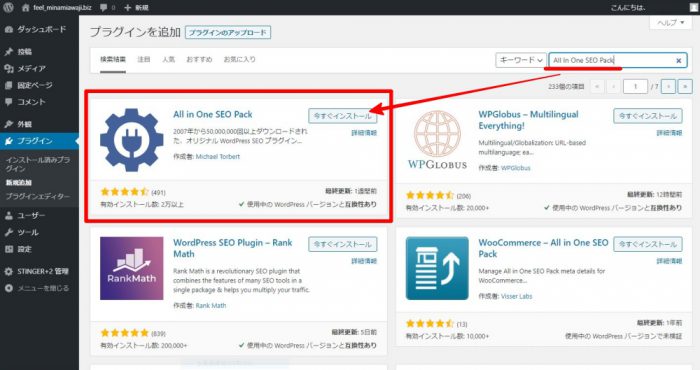Screen dimensions: 700x370
Task: Open コメント sidebar comment icon
Action: point(8,102)
